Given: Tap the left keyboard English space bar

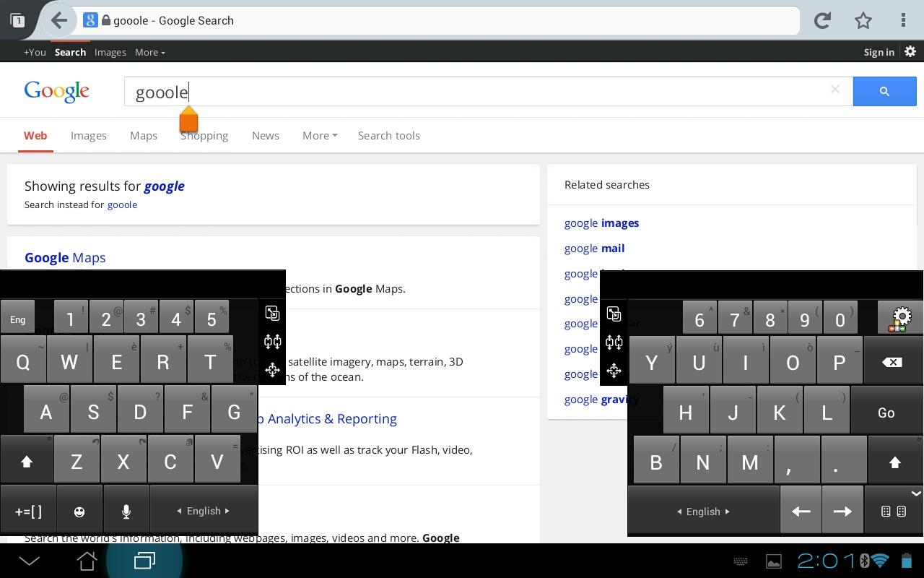Looking at the screenshot, I should pyautogui.click(x=204, y=511).
